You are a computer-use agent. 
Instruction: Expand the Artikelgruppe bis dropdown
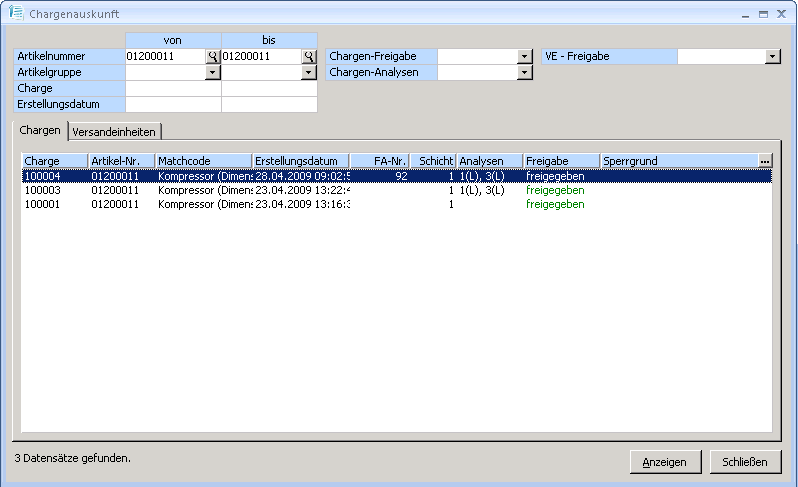click(x=309, y=73)
